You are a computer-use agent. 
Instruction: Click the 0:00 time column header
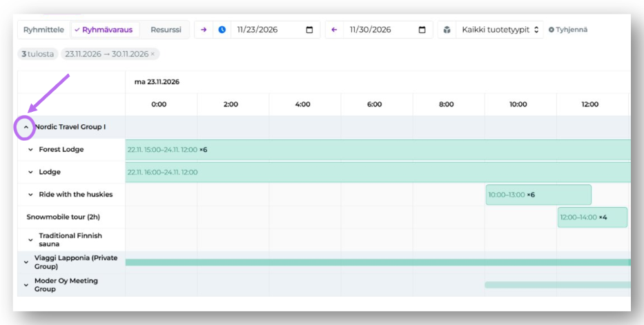159,104
